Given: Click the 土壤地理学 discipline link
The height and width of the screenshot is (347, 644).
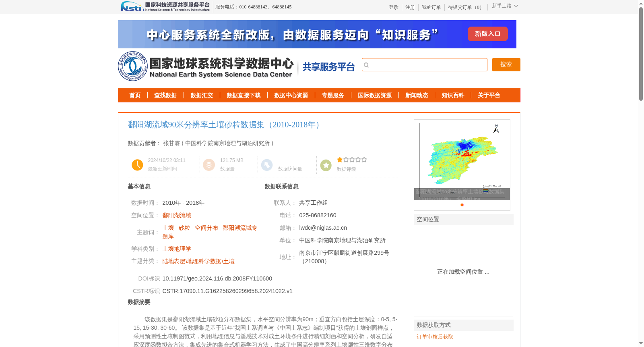Looking at the screenshot, I should tap(177, 249).
